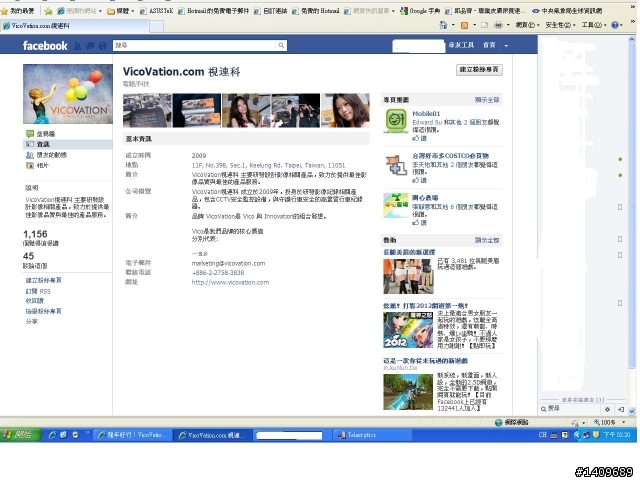
Task: Open ASUSTeK favorites bar link
Action: tap(156, 11)
